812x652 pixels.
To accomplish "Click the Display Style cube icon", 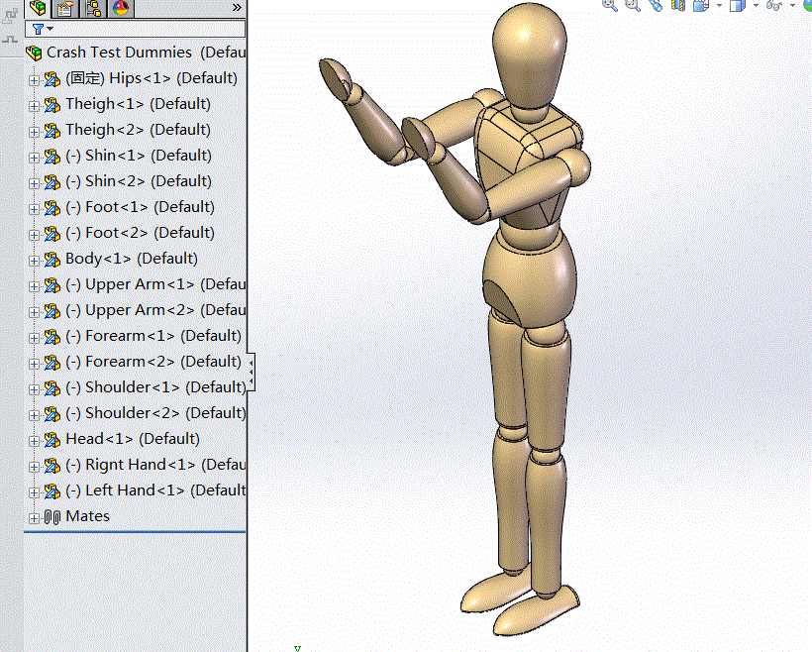I will (737, 5).
